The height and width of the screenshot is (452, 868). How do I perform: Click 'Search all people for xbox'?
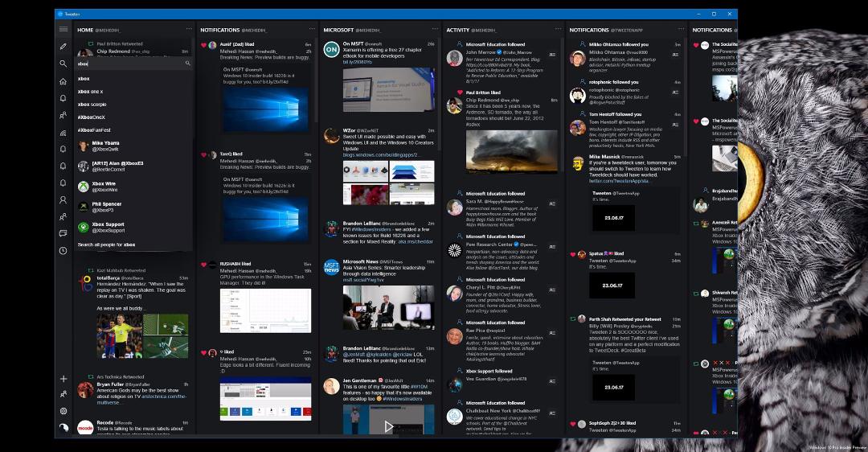[106, 244]
